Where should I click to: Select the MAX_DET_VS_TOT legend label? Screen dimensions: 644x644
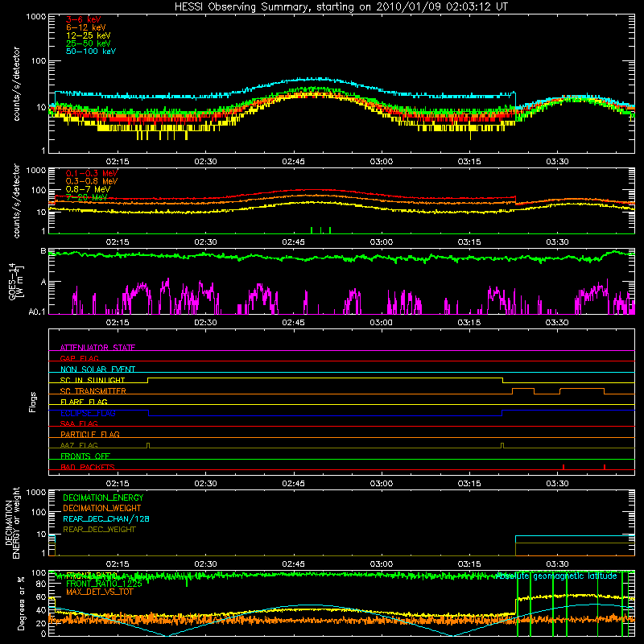coord(99,592)
